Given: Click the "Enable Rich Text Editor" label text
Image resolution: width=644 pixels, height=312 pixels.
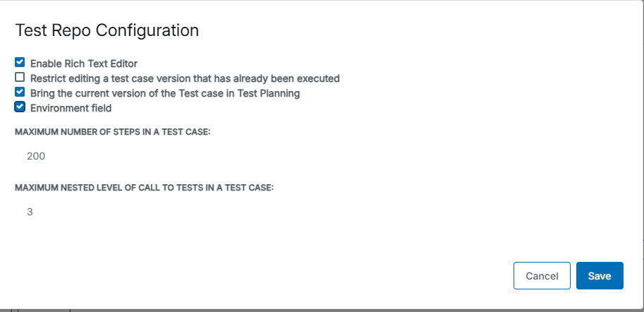Looking at the screenshot, I should (83, 64).
